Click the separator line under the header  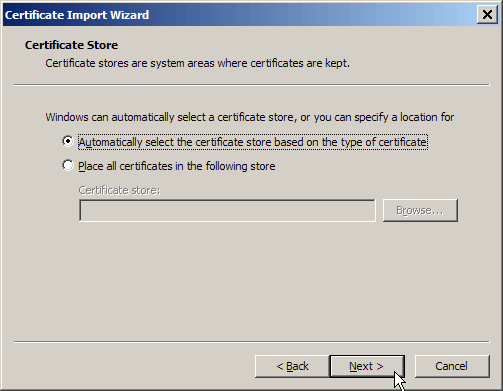tap(252, 85)
